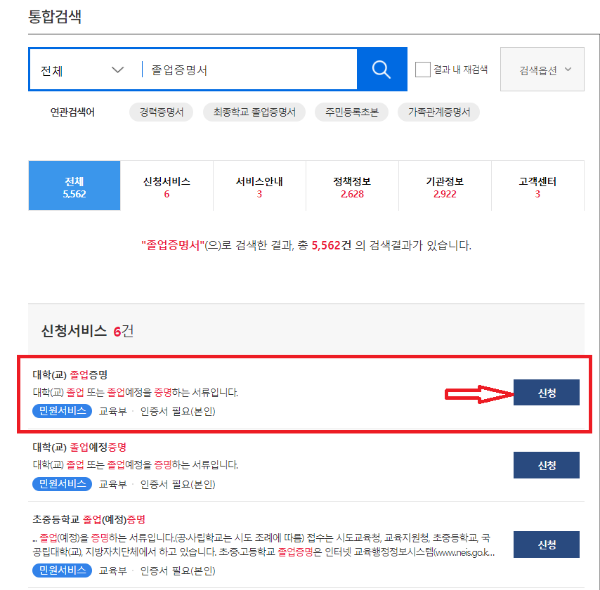Click 민원서비스 badge under 대학(교) 졸업증명
Image resolution: width=600 pixels, height=590 pixels.
pyautogui.click(x=62, y=411)
